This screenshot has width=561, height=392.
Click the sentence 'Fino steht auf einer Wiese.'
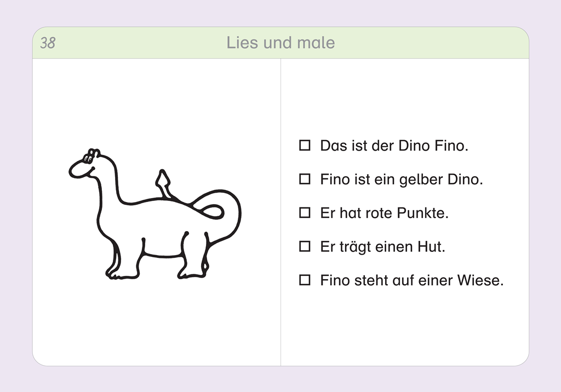[x=412, y=280]
